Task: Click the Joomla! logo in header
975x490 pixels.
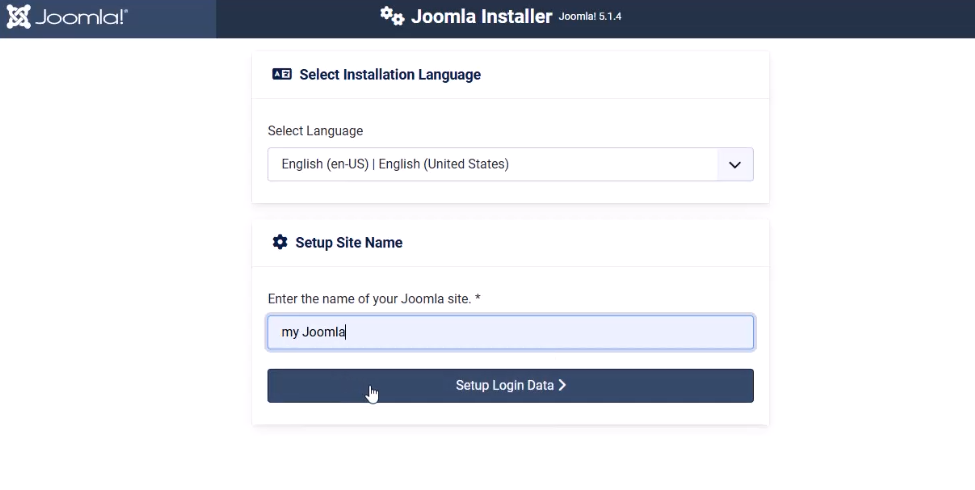Action: (67, 17)
